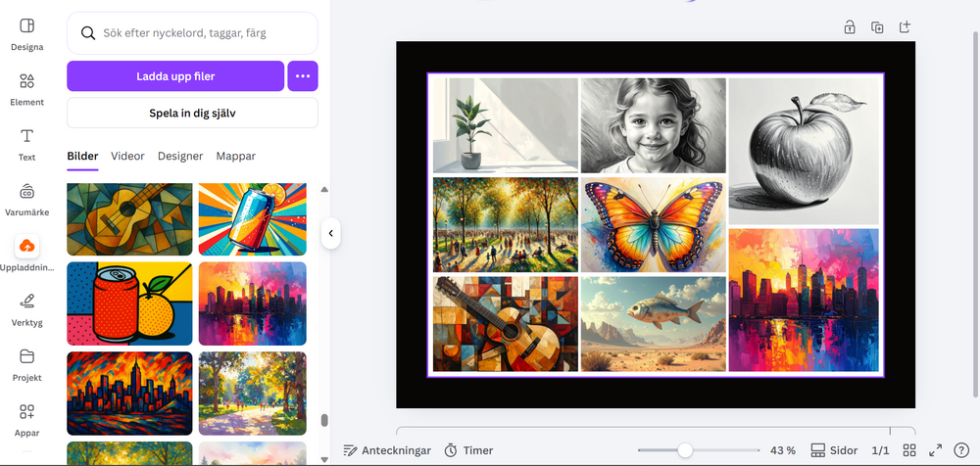
Task: Open the Designa sidebar panel
Action: [x=26, y=32]
